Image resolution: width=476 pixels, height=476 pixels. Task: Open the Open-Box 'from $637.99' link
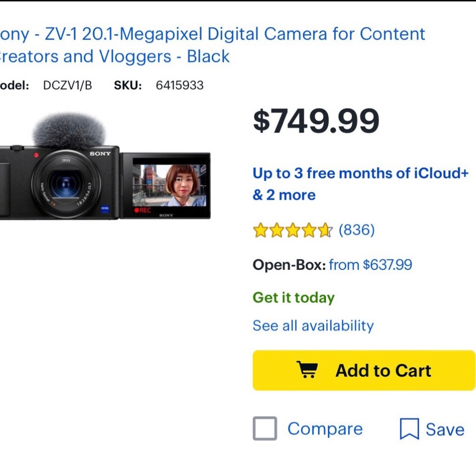(372, 265)
